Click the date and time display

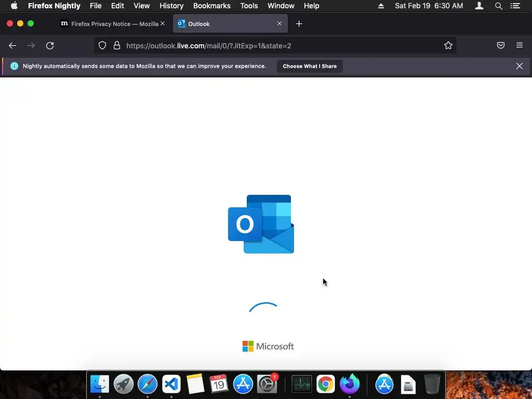coord(429,6)
